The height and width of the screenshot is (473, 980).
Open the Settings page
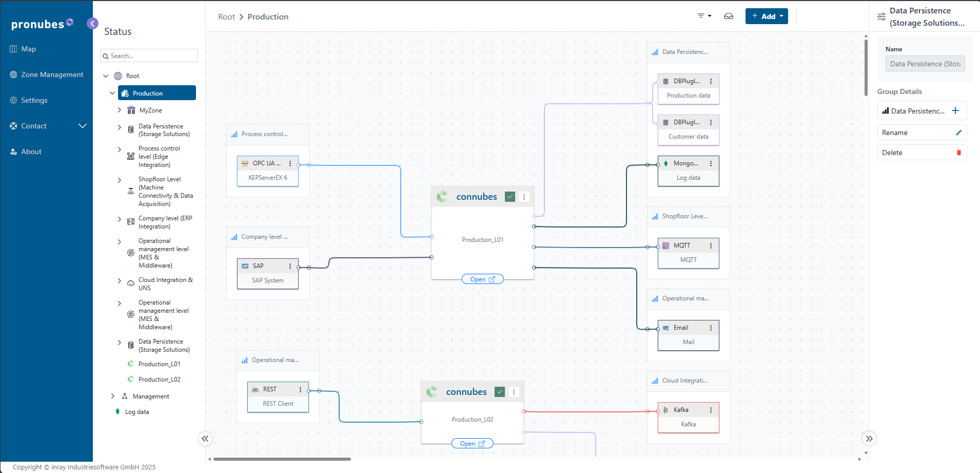click(x=28, y=100)
